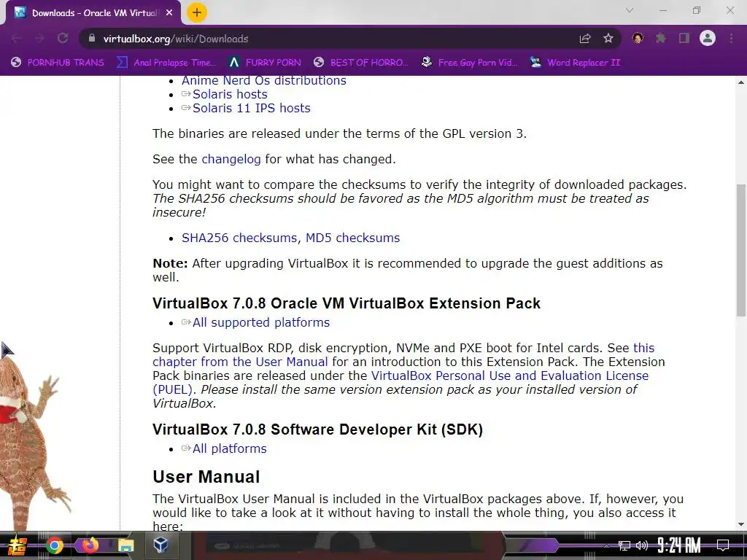The width and height of the screenshot is (747, 560).
Task: Open the three-dot Chrome menu
Action: click(x=731, y=39)
